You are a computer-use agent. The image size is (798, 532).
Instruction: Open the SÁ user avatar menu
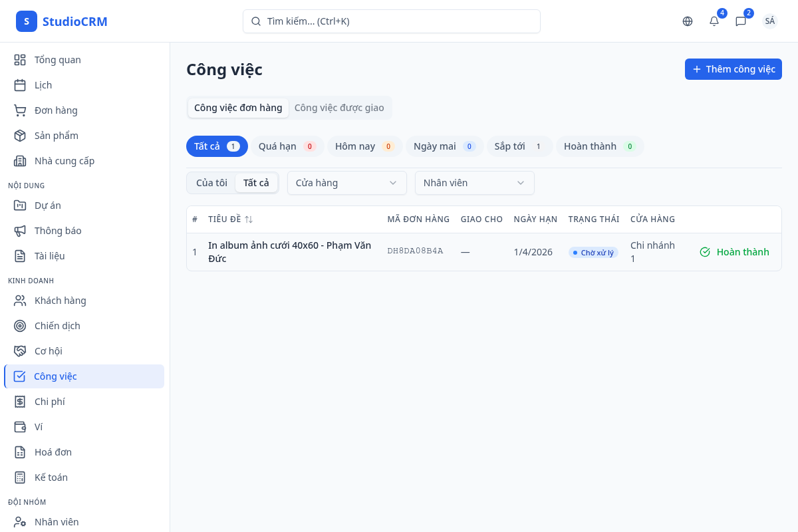(x=769, y=21)
